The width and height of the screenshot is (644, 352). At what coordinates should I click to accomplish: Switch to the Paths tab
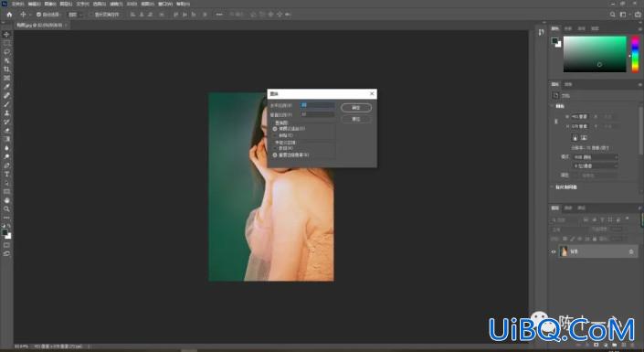[582, 208]
